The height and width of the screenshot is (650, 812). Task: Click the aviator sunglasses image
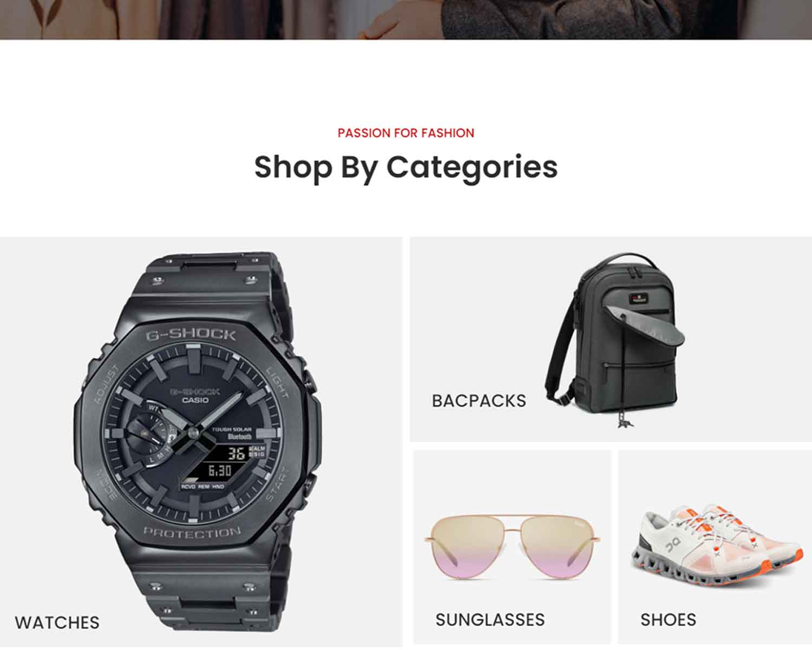pyautogui.click(x=512, y=546)
